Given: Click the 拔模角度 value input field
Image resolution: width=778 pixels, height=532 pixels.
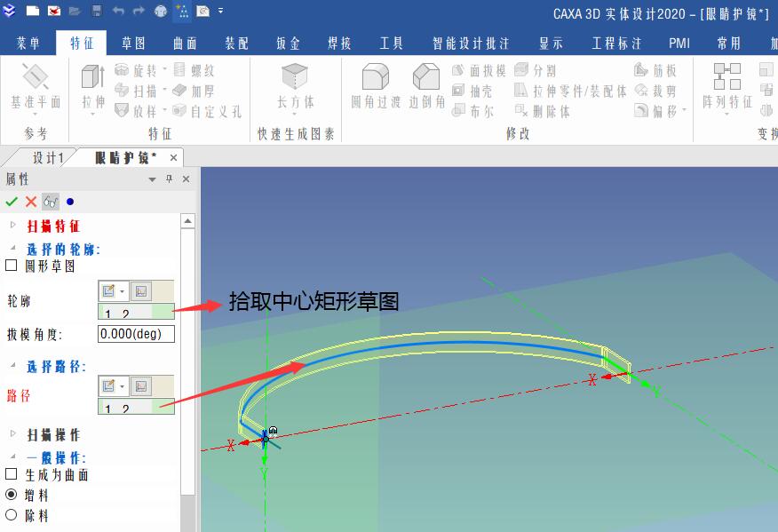Looking at the screenshot, I should point(135,334).
